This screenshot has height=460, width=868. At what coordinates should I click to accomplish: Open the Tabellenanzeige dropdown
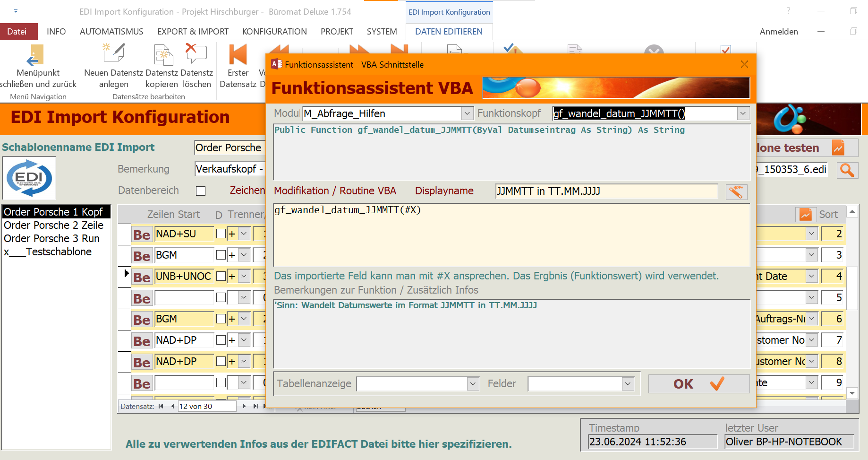(x=473, y=384)
